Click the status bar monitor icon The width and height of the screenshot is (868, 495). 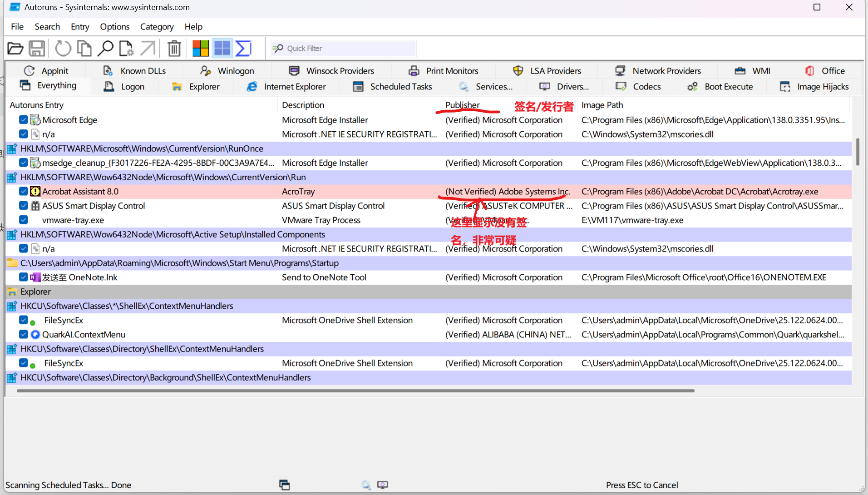click(x=383, y=485)
